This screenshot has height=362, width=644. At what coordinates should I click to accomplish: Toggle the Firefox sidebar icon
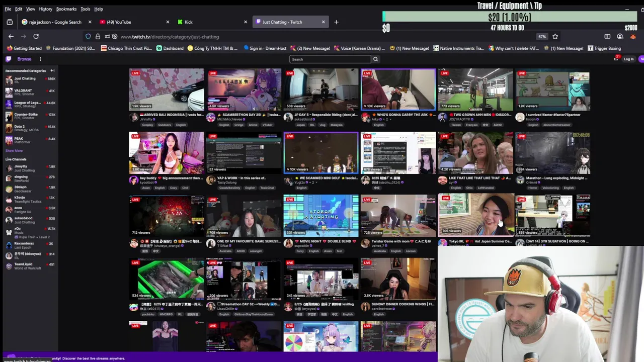(607, 36)
